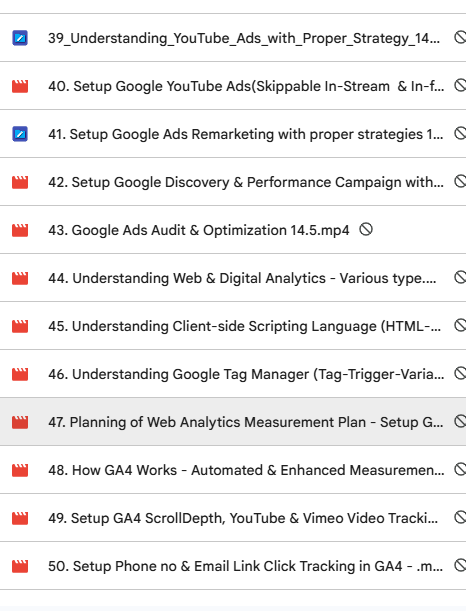Click restricted-download icon next to 39_Understanding_YouTube_Ads

[x=461, y=37]
